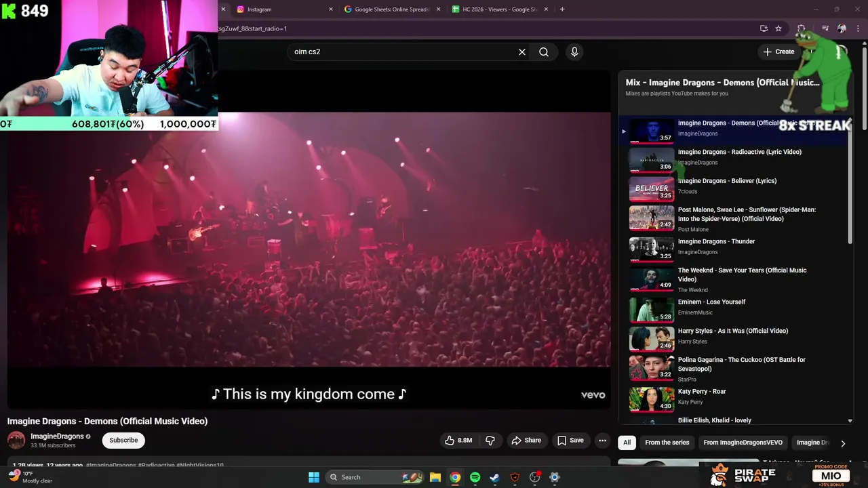Open The Cuckoo video thumbnail

[652, 367]
